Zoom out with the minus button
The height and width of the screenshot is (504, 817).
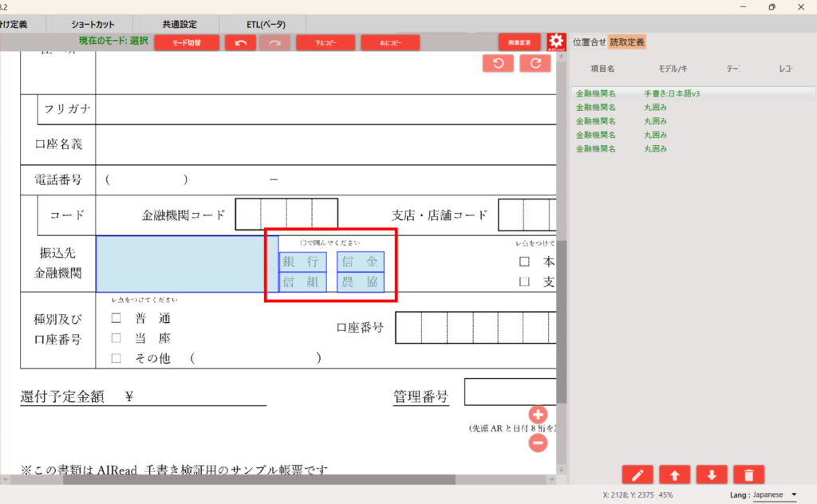pos(538,443)
